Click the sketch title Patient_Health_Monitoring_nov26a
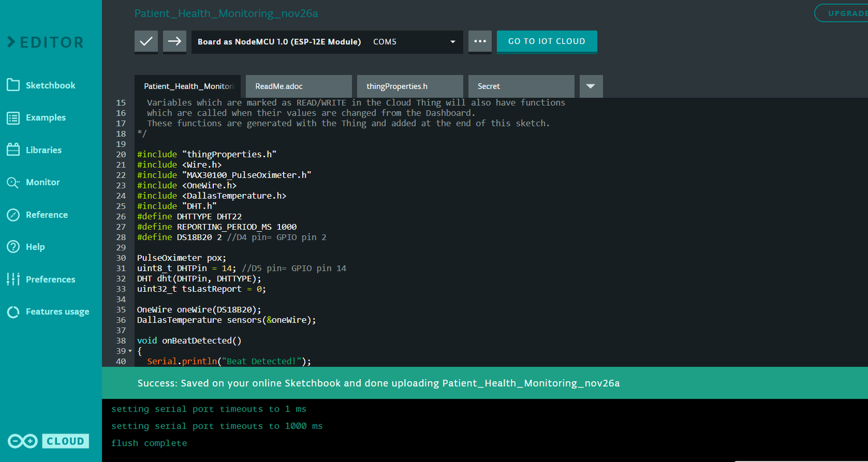This screenshot has height=462, width=868. (226, 14)
